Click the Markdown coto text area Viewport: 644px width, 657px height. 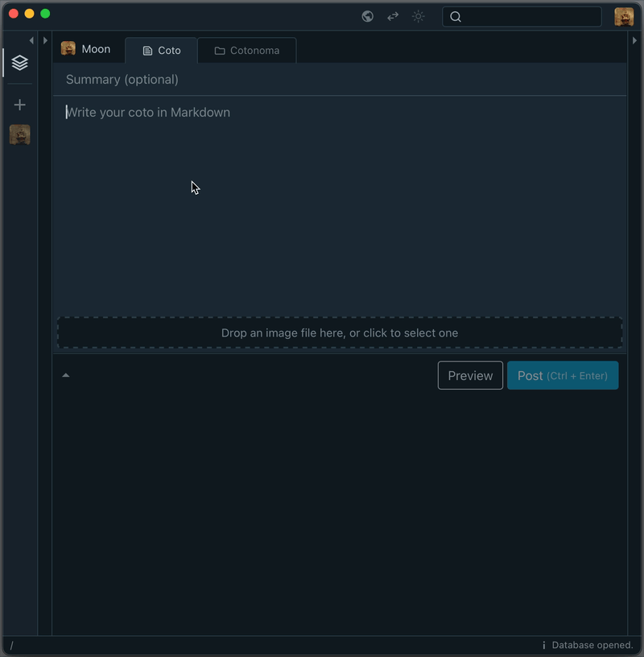click(338, 201)
